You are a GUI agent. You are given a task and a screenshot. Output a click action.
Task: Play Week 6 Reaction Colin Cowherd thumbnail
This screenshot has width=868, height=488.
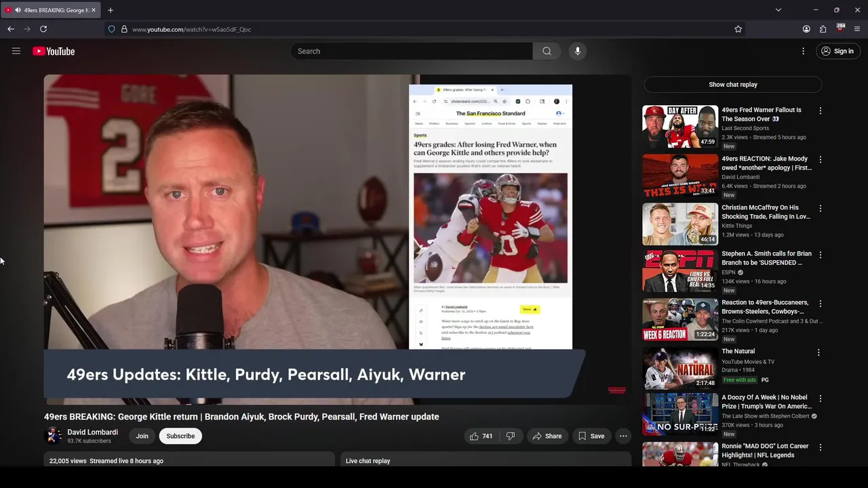[680, 319]
